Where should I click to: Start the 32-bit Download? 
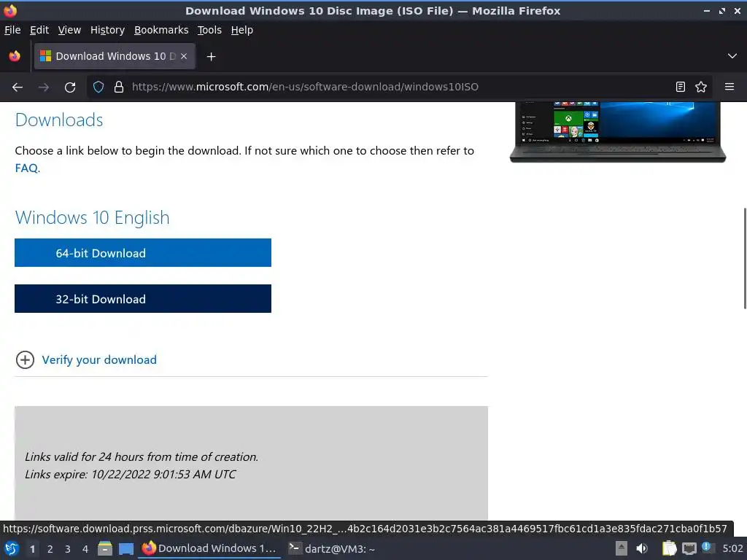143,298
